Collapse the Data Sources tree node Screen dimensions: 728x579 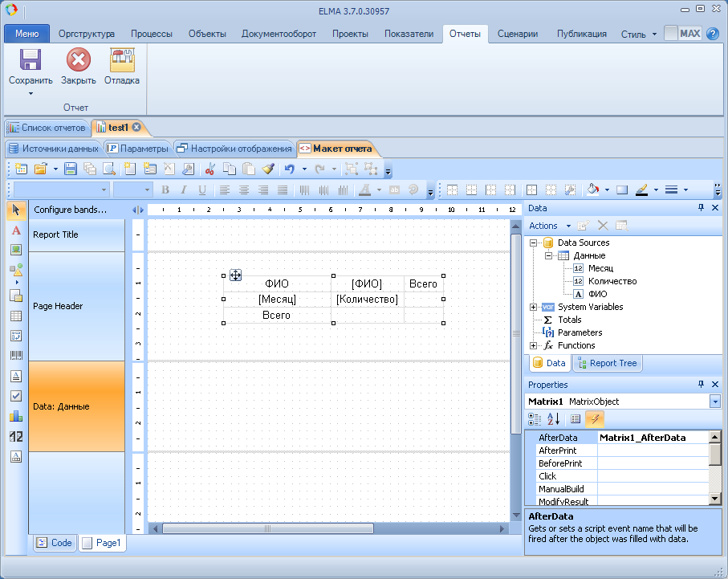tap(534, 243)
